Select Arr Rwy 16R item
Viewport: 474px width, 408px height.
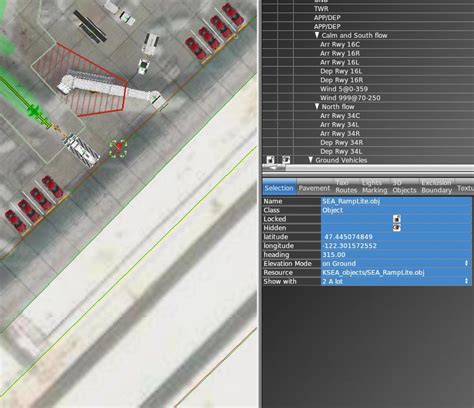[x=340, y=53]
